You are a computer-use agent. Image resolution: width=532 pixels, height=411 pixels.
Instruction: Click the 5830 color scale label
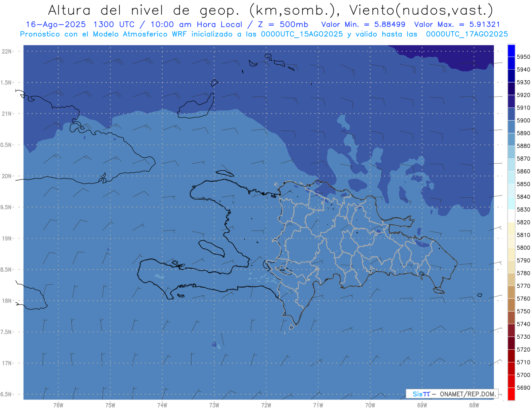pyautogui.click(x=523, y=209)
